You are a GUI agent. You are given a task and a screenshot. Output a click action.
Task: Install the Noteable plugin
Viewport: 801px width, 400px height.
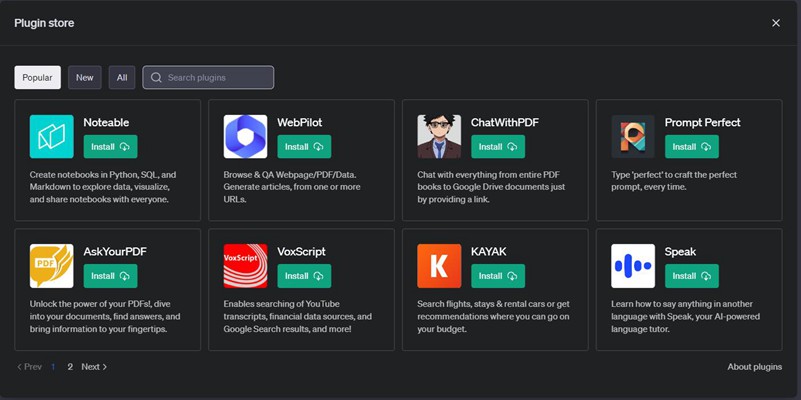[x=110, y=147]
